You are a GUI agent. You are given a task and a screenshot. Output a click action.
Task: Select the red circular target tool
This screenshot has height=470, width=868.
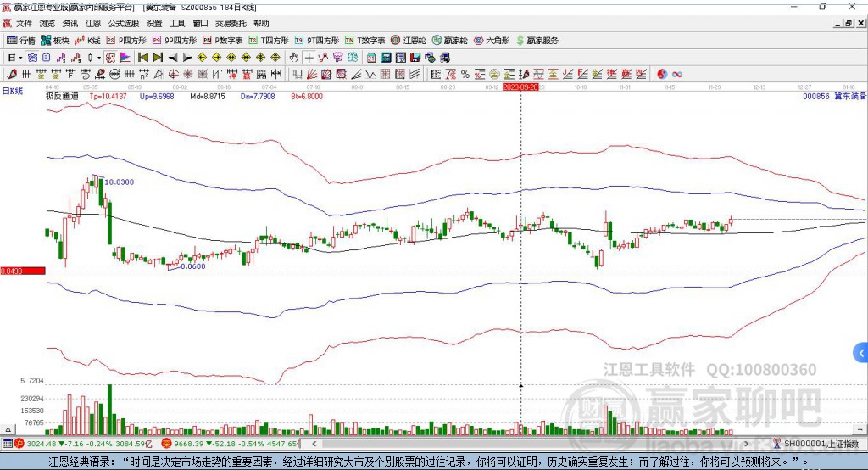point(173,74)
